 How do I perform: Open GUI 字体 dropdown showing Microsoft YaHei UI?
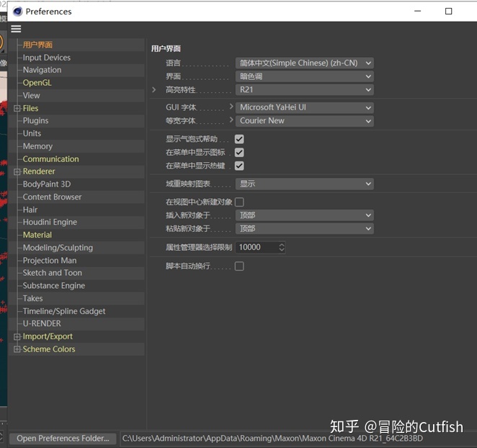305,107
